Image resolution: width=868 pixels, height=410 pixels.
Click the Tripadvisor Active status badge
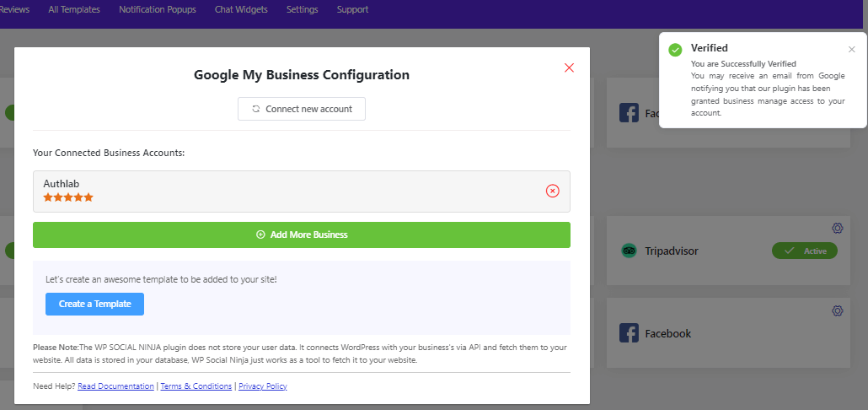(x=804, y=251)
